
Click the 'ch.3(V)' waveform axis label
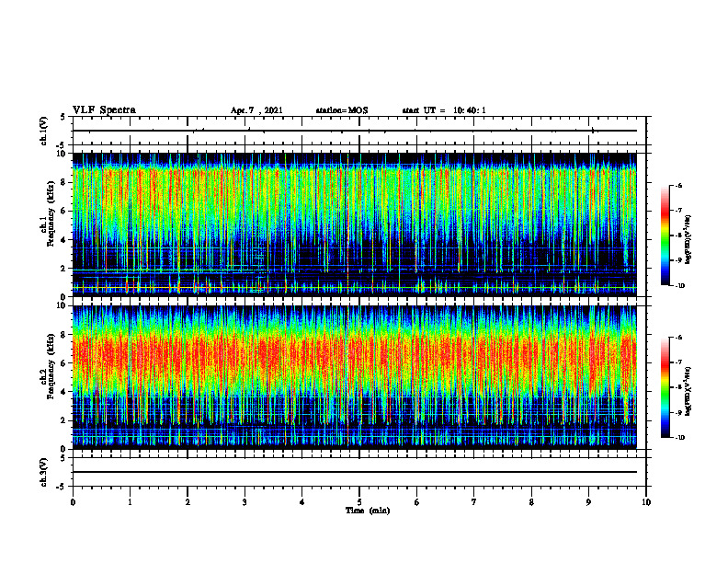[44, 472]
